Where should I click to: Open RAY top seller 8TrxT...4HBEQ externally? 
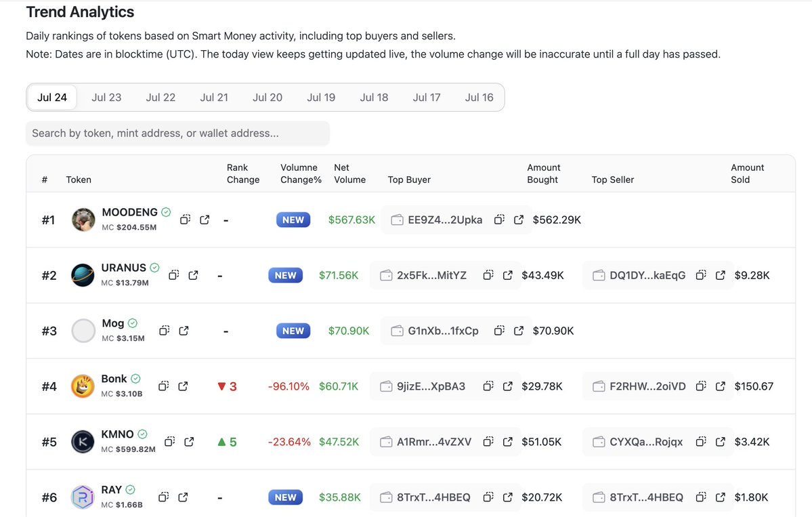(x=721, y=497)
